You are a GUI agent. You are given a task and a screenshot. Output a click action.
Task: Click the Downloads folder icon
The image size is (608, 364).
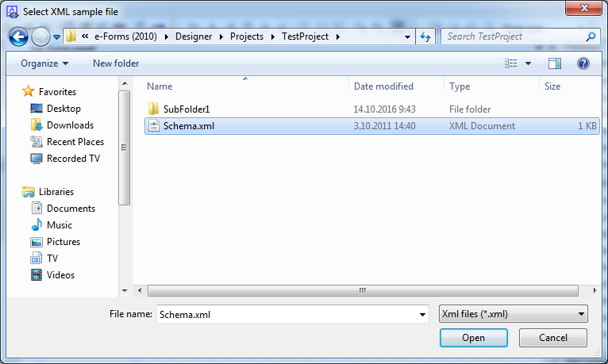click(37, 125)
